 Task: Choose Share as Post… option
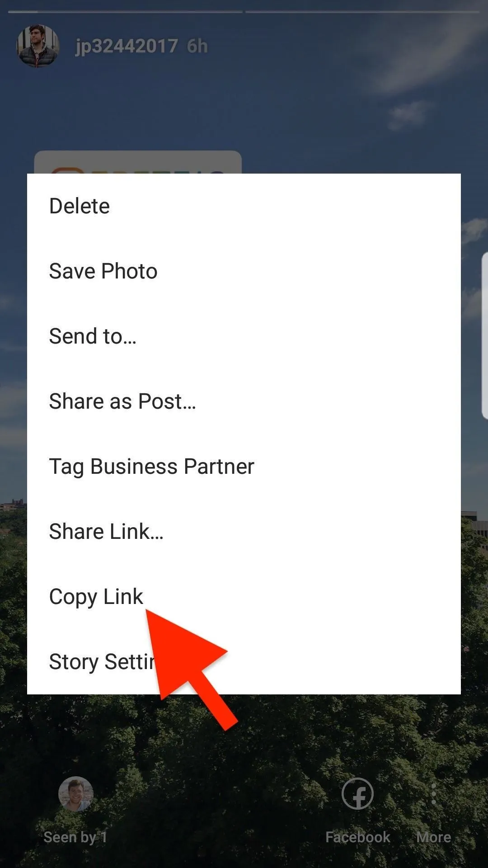[x=244, y=401]
